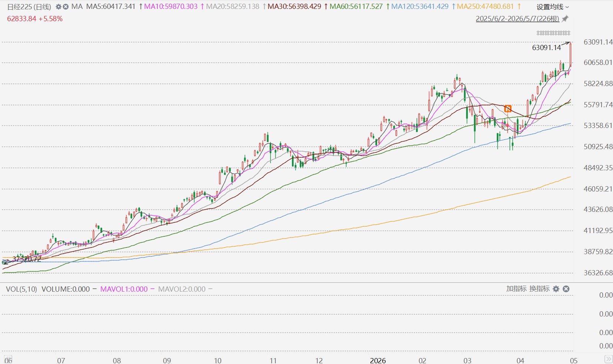Click the 日经225 (日线) chart title
Viewport: 613px width, 364px height.
coord(29,7)
